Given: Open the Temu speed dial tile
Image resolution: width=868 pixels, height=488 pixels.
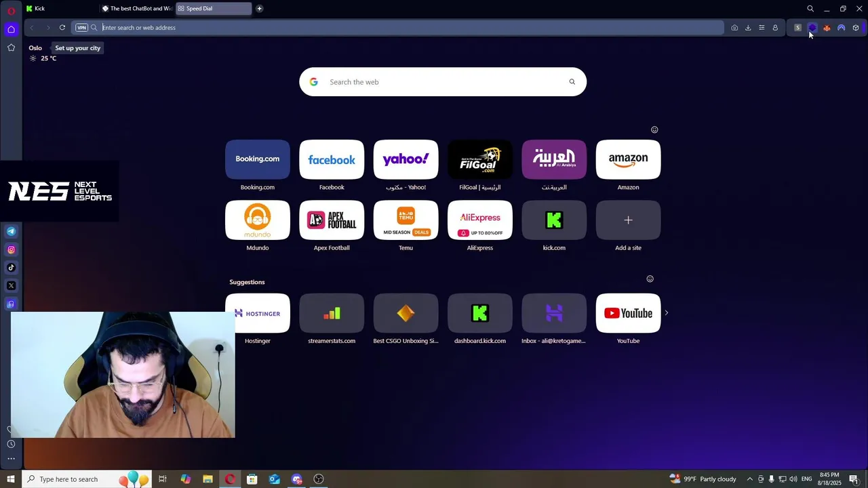Looking at the screenshot, I should tap(406, 220).
